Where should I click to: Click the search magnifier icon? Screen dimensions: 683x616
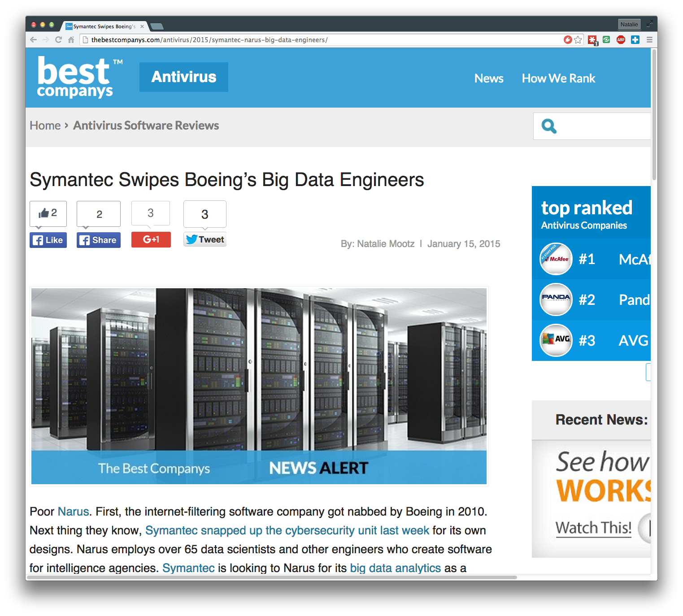pos(549,126)
